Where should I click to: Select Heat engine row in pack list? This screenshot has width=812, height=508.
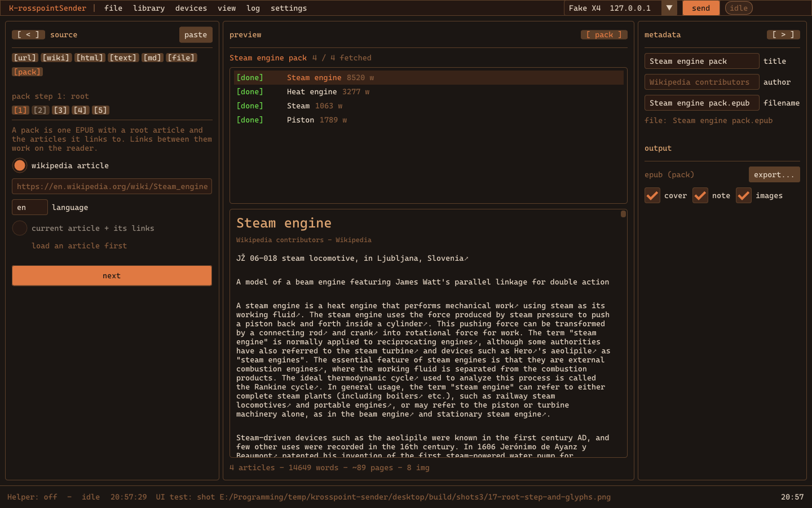[x=429, y=91]
